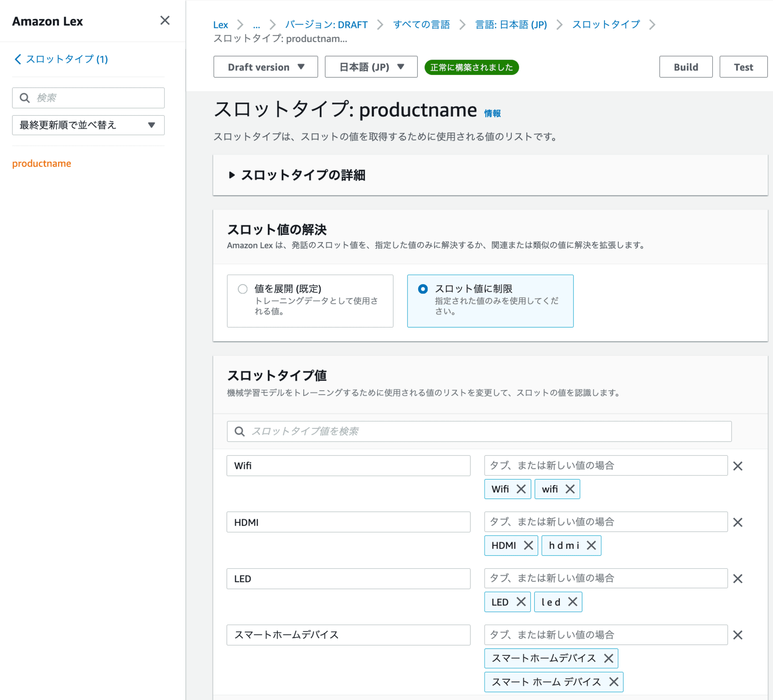
Task: Select the スロット値に制限 radio option
Action: pyautogui.click(x=423, y=289)
